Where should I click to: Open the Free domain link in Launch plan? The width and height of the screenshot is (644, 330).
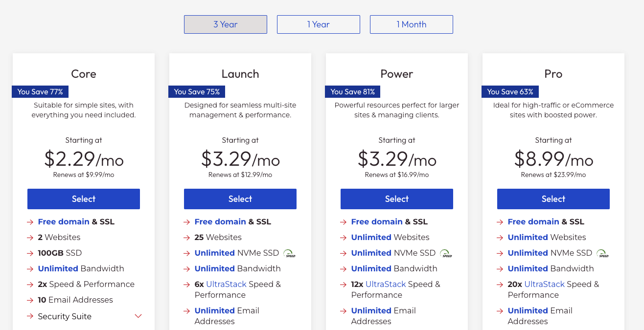click(x=220, y=221)
